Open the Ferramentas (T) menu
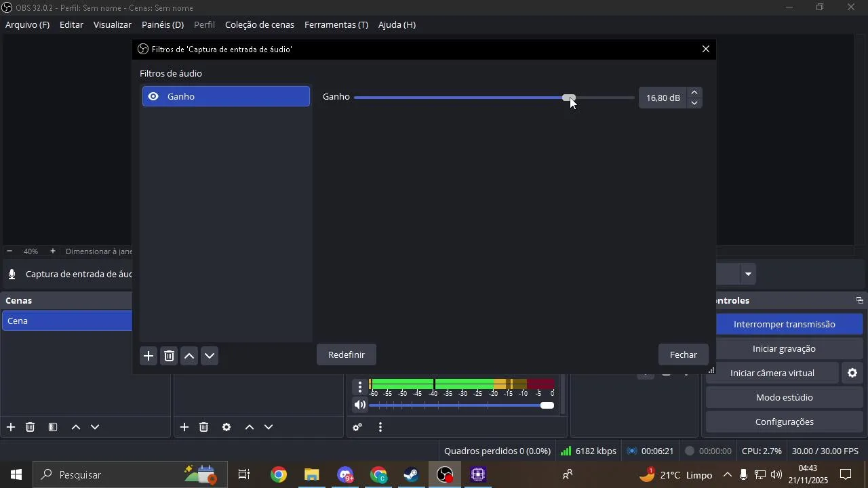This screenshot has height=488, width=868. click(x=336, y=24)
